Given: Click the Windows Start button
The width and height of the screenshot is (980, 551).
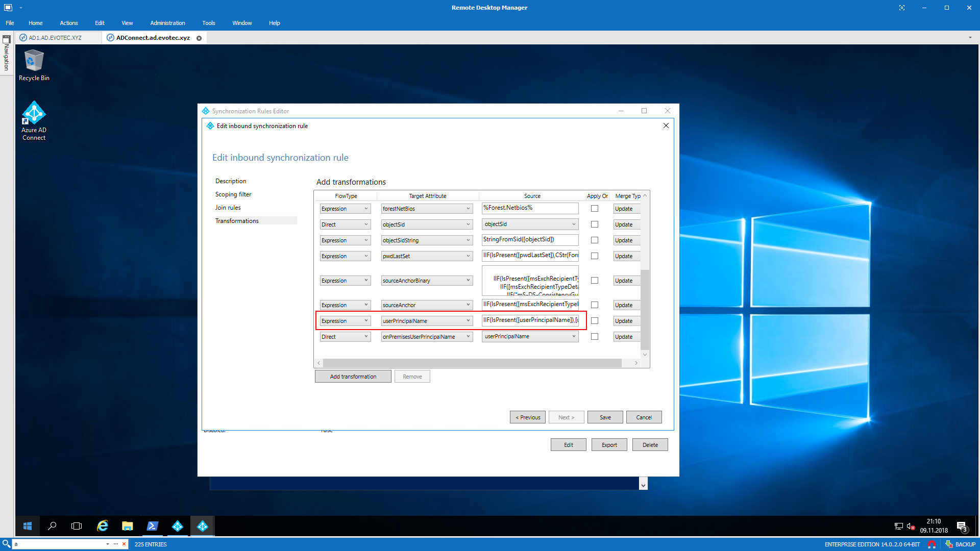Looking at the screenshot, I should pyautogui.click(x=28, y=526).
